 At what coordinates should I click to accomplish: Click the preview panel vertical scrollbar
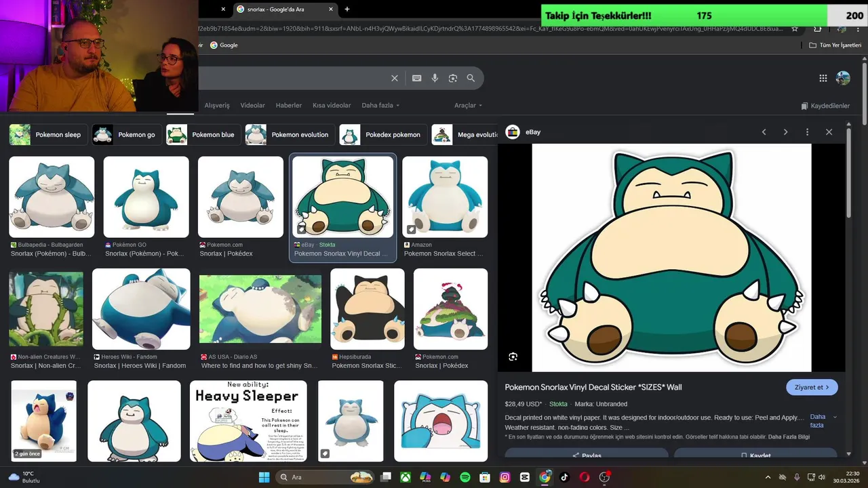(x=848, y=173)
